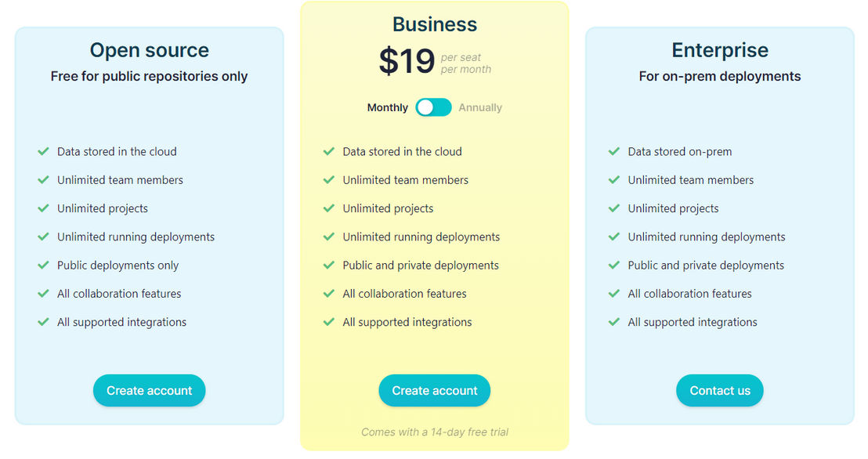The width and height of the screenshot is (868, 459).
Task: Click the Business plan heading
Action: 435,24
